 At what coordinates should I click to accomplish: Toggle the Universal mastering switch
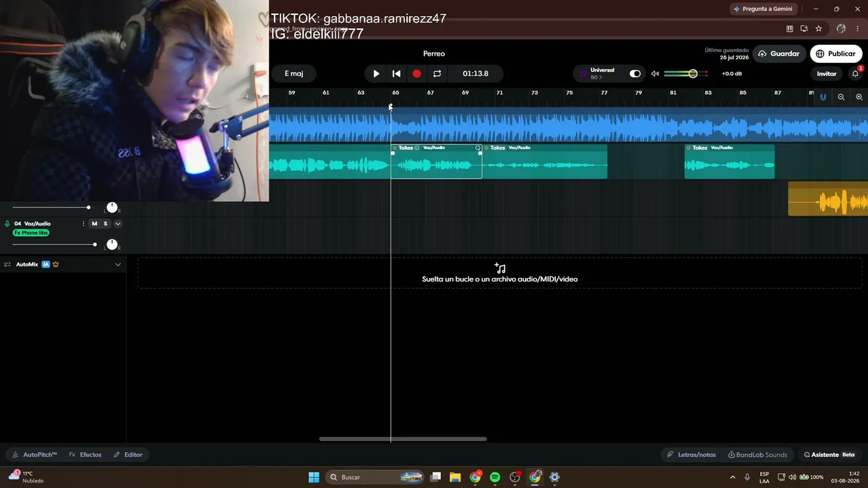click(635, 74)
